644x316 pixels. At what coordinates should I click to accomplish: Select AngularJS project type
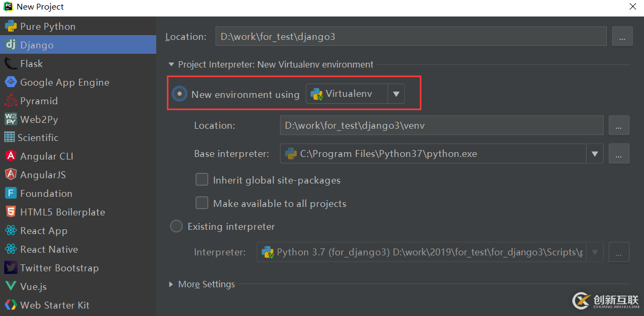pos(78,174)
